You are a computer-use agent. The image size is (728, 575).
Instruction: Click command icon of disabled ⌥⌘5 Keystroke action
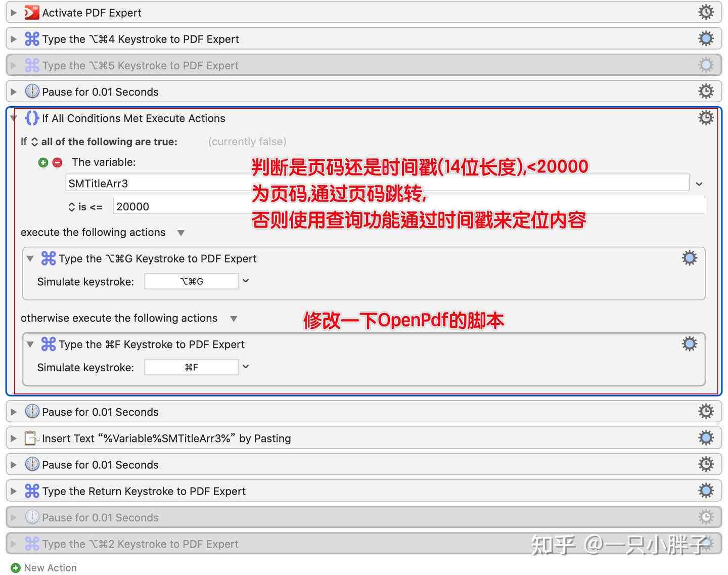click(x=32, y=65)
